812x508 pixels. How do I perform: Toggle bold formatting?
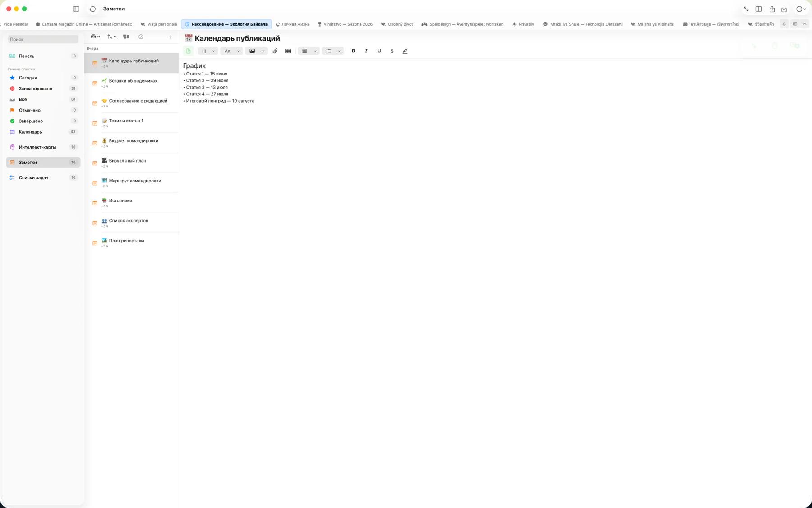[353, 51]
